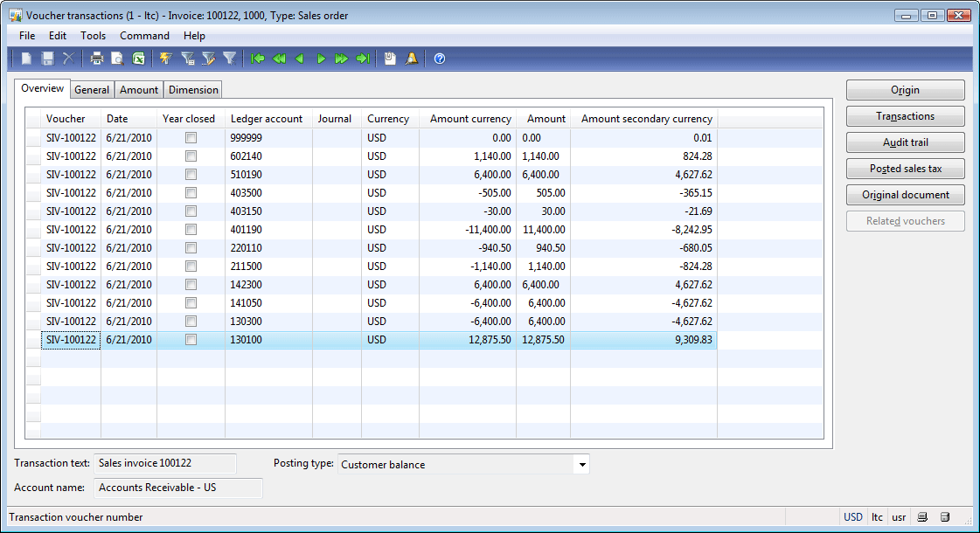980x533 pixels.
Task: Switch to the Dimension tab
Action: coord(193,90)
